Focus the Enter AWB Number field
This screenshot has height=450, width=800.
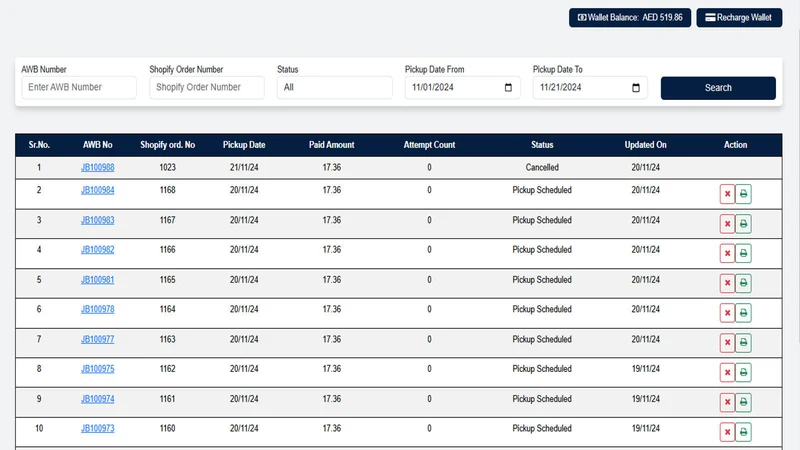(x=79, y=87)
